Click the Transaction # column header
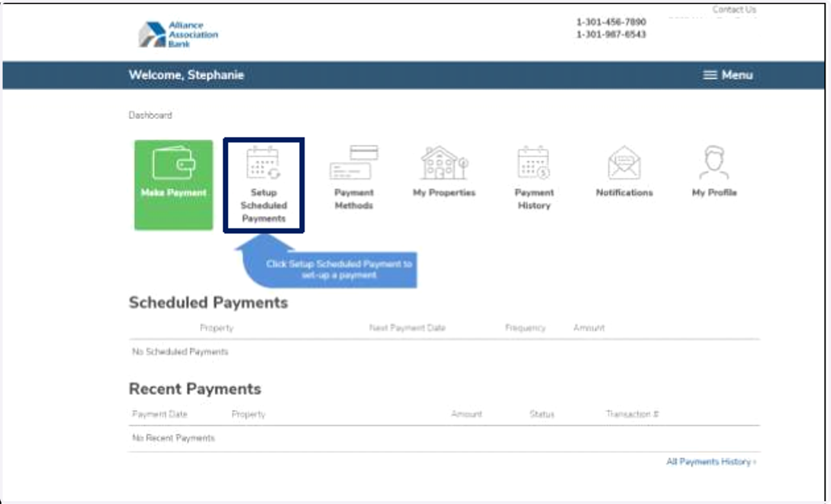This screenshot has height=504, width=831. tap(632, 414)
